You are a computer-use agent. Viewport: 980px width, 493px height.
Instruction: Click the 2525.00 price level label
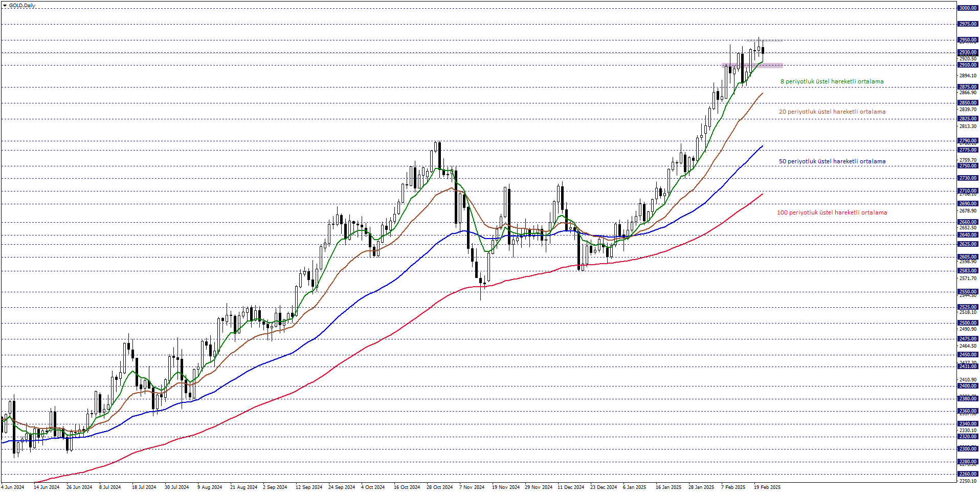pyautogui.click(x=968, y=307)
